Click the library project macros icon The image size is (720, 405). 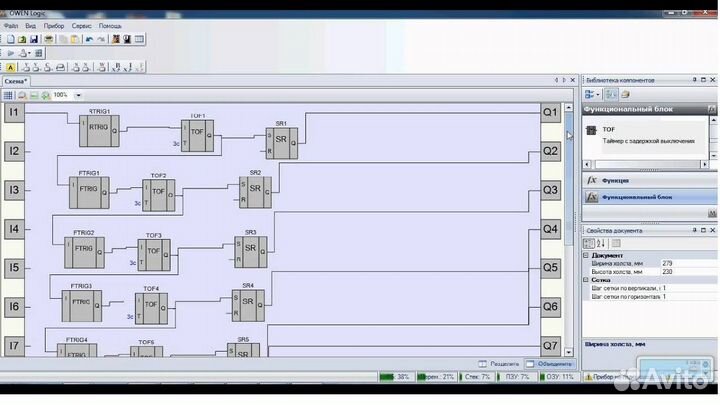(x=625, y=95)
